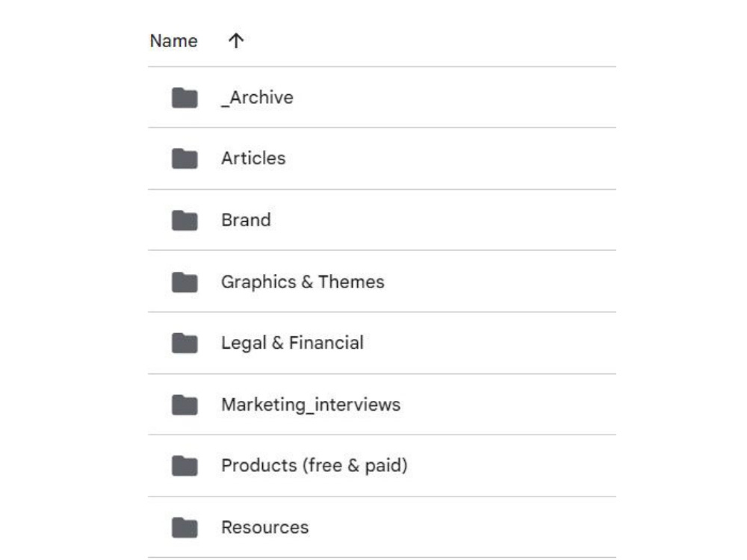The image size is (747, 560).
Task: Select the Legal & Financial folder icon
Action: 185,343
